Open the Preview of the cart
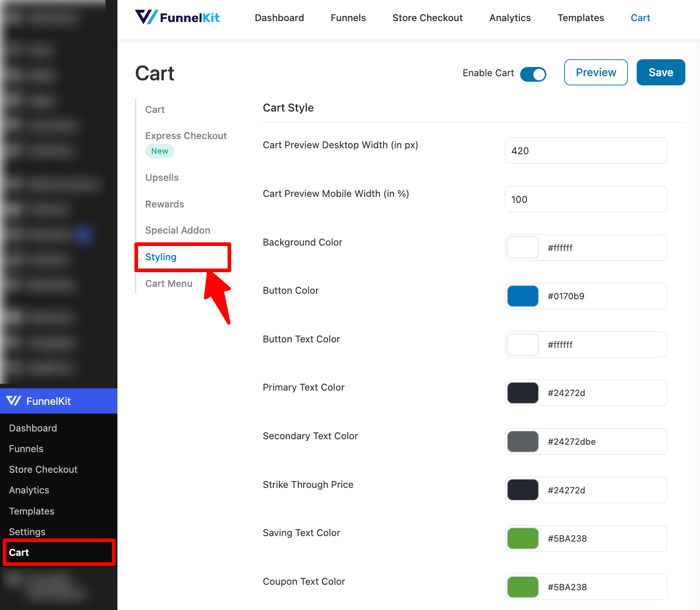The image size is (700, 610). tap(595, 73)
